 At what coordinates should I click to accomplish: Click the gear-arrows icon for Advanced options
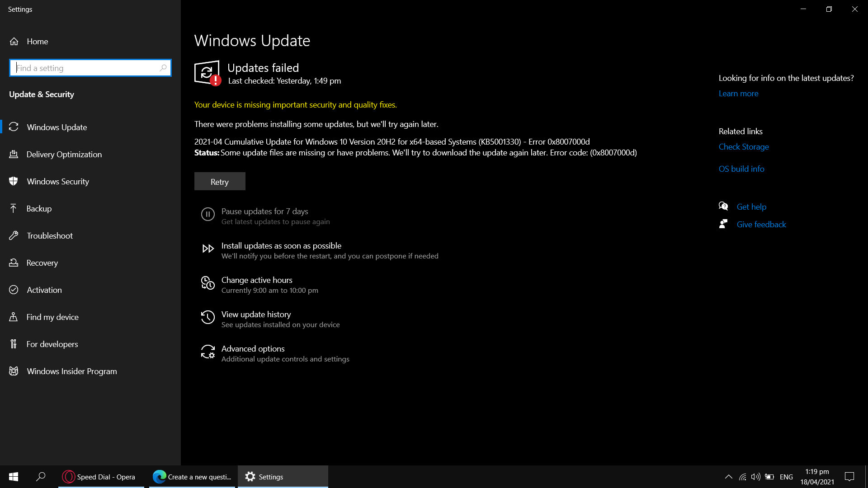point(208,352)
